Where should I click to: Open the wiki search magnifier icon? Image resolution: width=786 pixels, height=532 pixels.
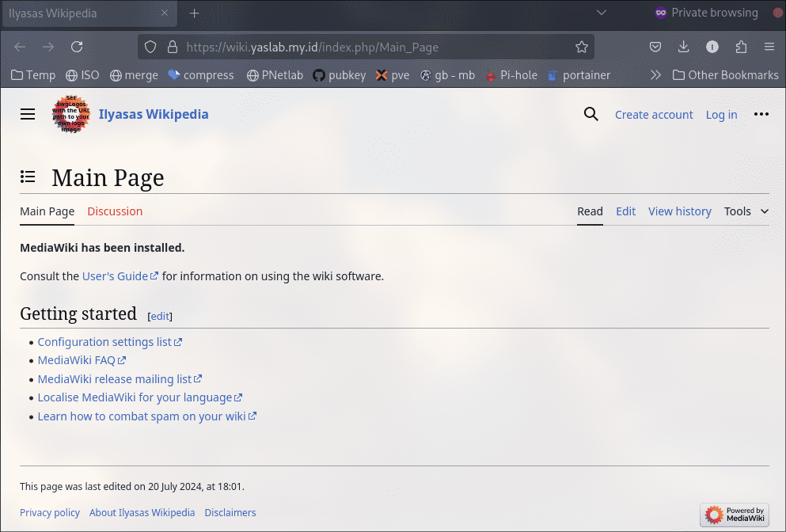pos(591,114)
